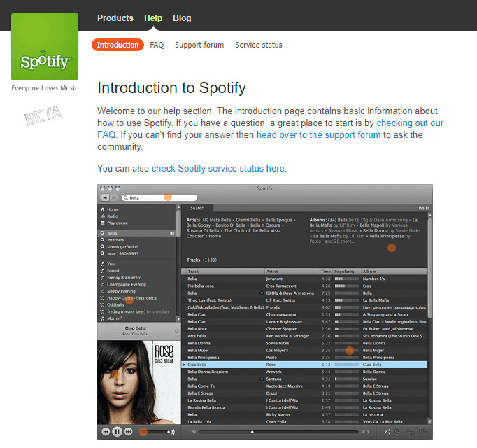Select the 'Thug Luv (feat. Twista)' track

coord(304,300)
